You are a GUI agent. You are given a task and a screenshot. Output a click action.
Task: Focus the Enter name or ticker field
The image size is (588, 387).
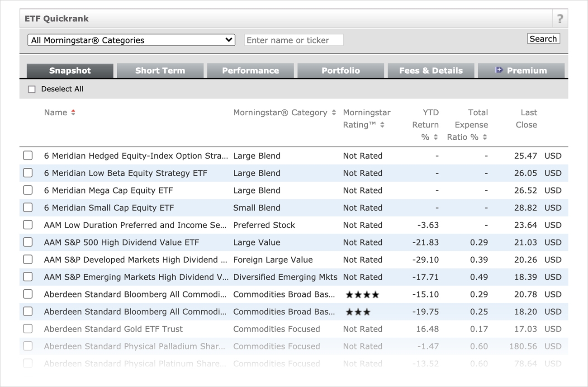pyautogui.click(x=294, y=40)
